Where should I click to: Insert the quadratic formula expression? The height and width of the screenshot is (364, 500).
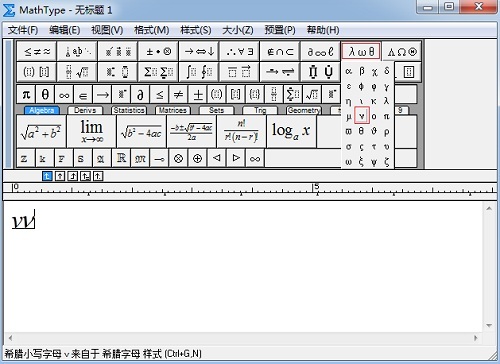coord(191,132)
